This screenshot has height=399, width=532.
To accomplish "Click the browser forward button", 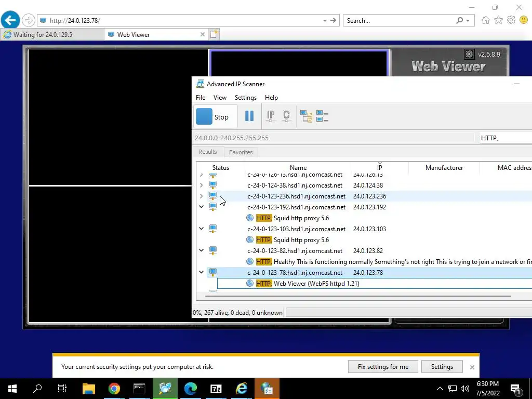I will point(29,20).
